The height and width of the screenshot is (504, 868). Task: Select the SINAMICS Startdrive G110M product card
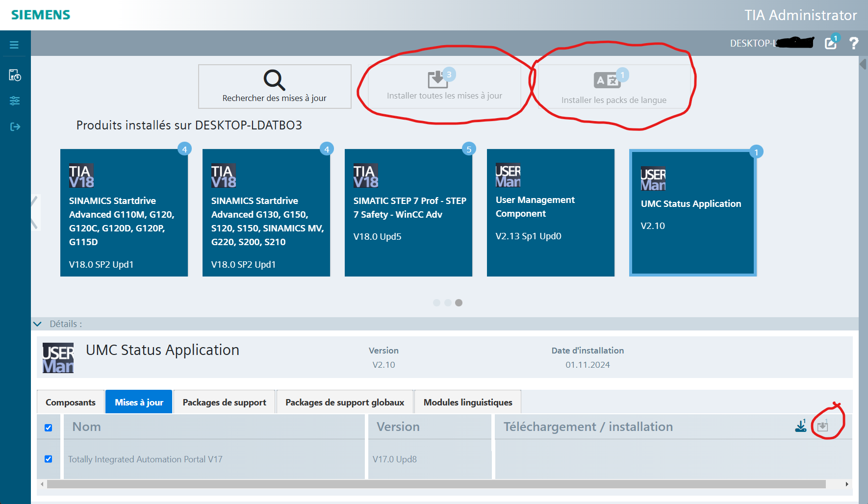(124, 213)
